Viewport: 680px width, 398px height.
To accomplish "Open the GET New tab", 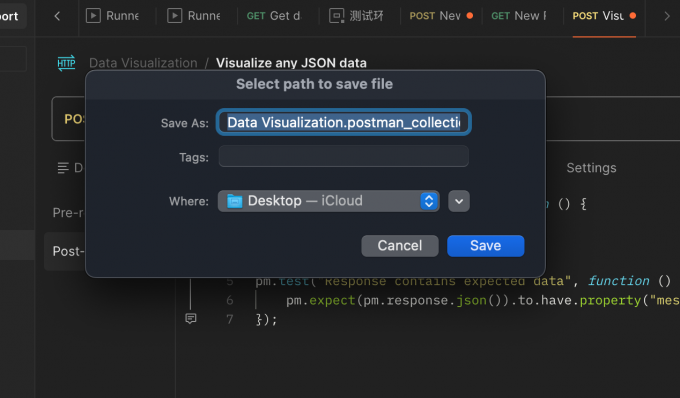I will coord(519,16).
